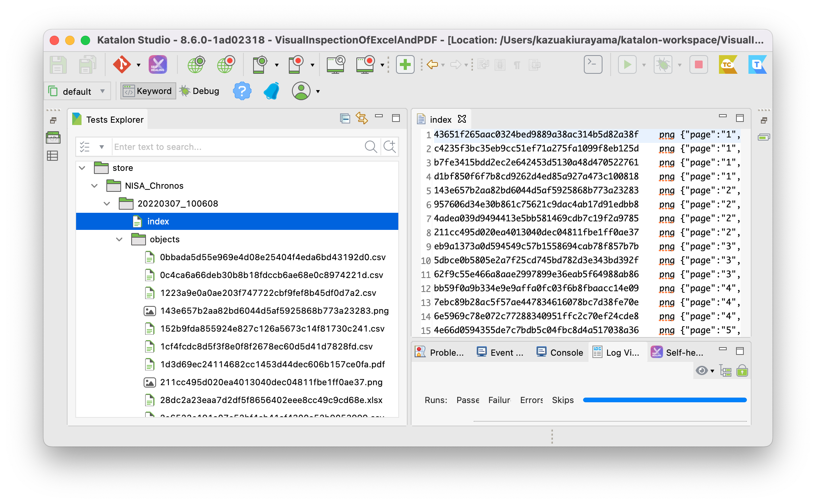Toggle the eye visibility icon in Log Viewer
Screen dimensions: 816x504
click(x=701, y=371)
